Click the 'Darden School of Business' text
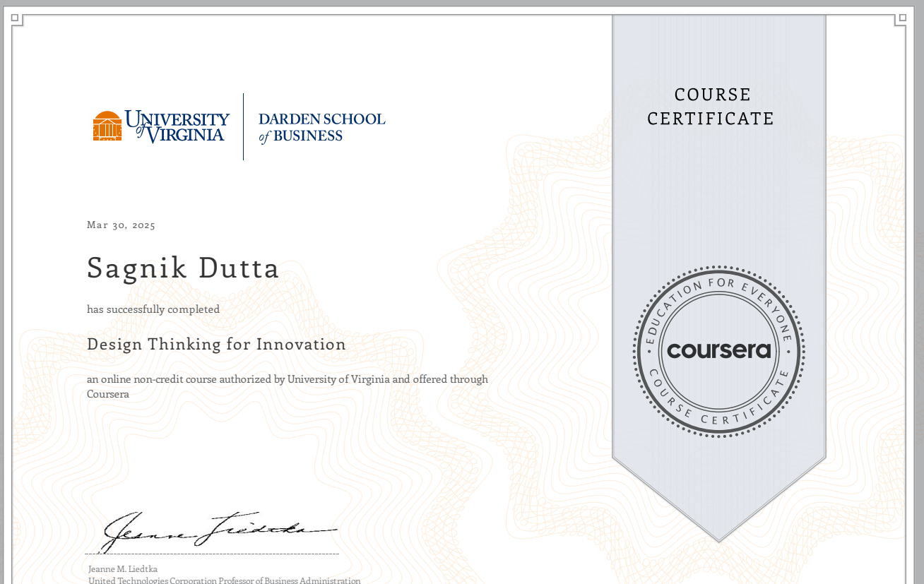 pos(321,127)
